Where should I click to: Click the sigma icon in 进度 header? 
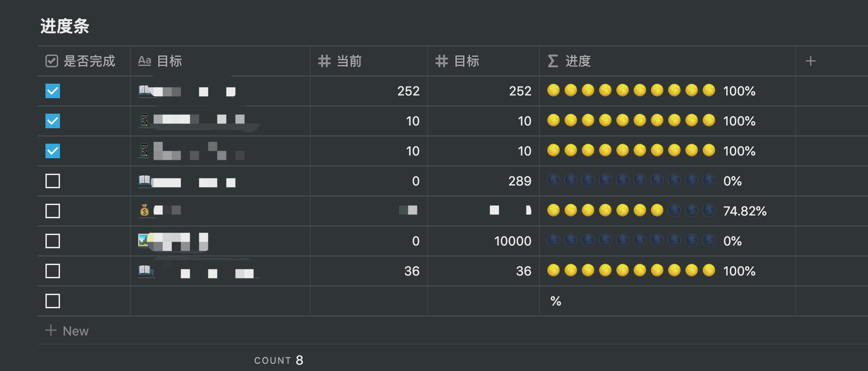(x=553, y=61)
